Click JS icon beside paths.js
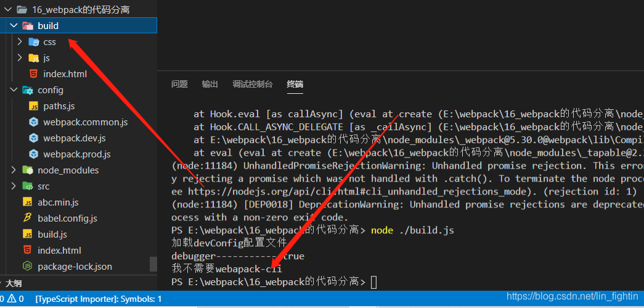Viewport: 644px width, 308px height. click(x=34, y=106)
